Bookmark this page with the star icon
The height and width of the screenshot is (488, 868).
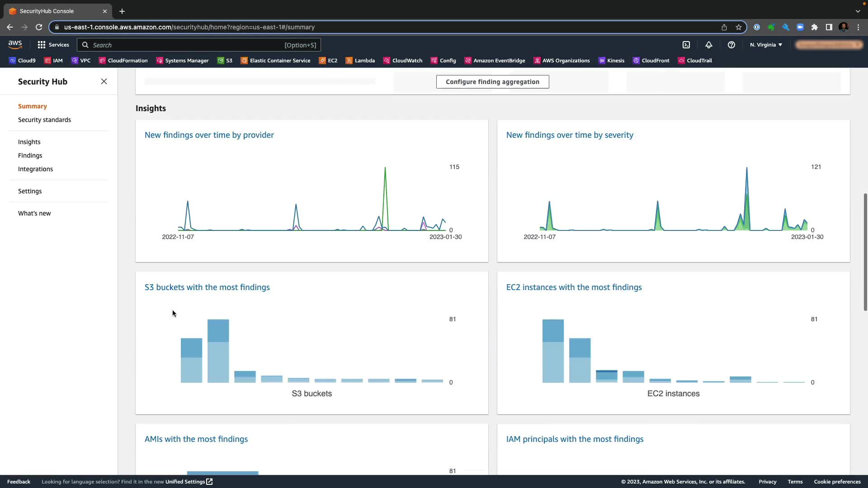point(739,27)
